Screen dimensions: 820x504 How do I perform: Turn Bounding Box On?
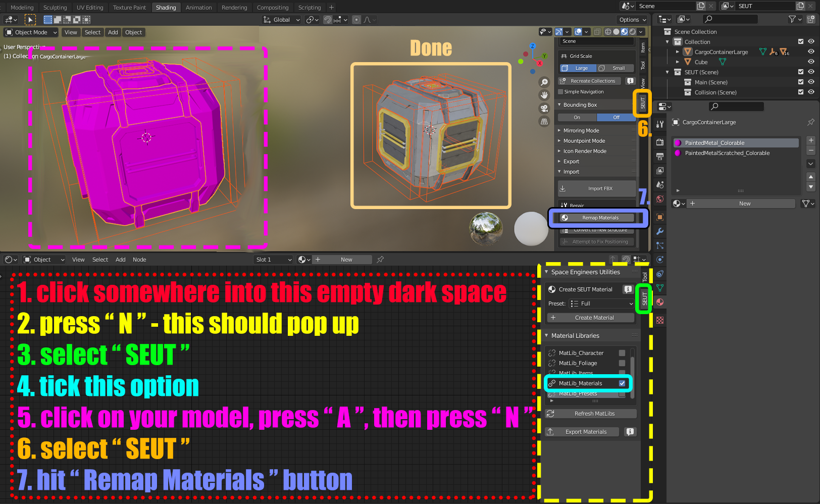click(577, 117)
